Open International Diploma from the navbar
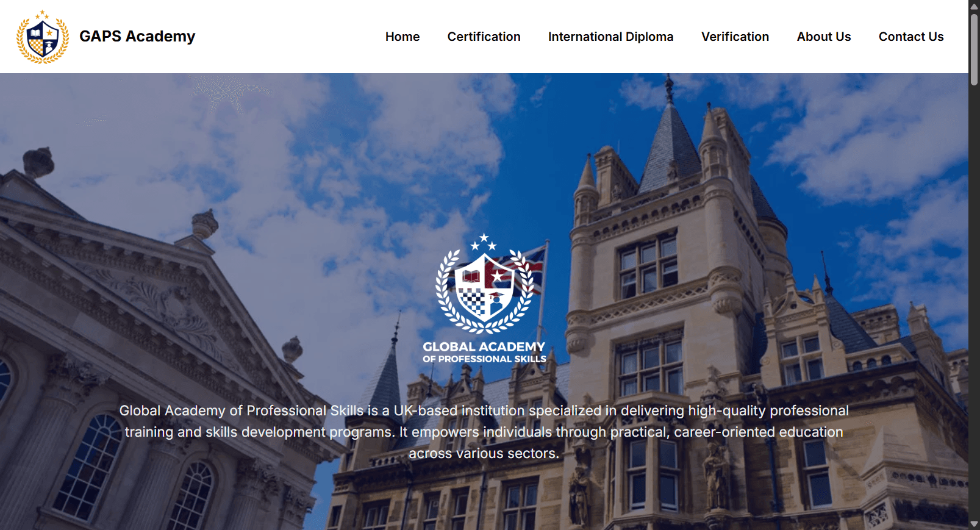Image resolution: width=980 pixels, height=530 pixels. [x=610, y=37]
